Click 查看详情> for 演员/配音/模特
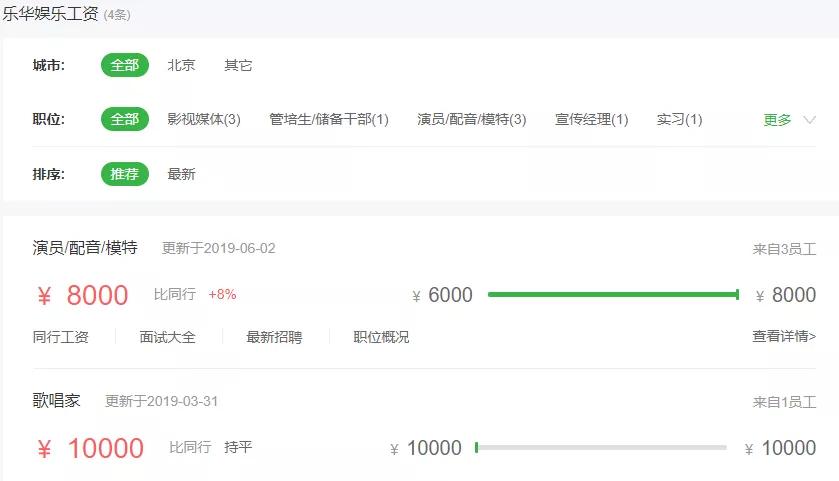 [x=784, y=336]
